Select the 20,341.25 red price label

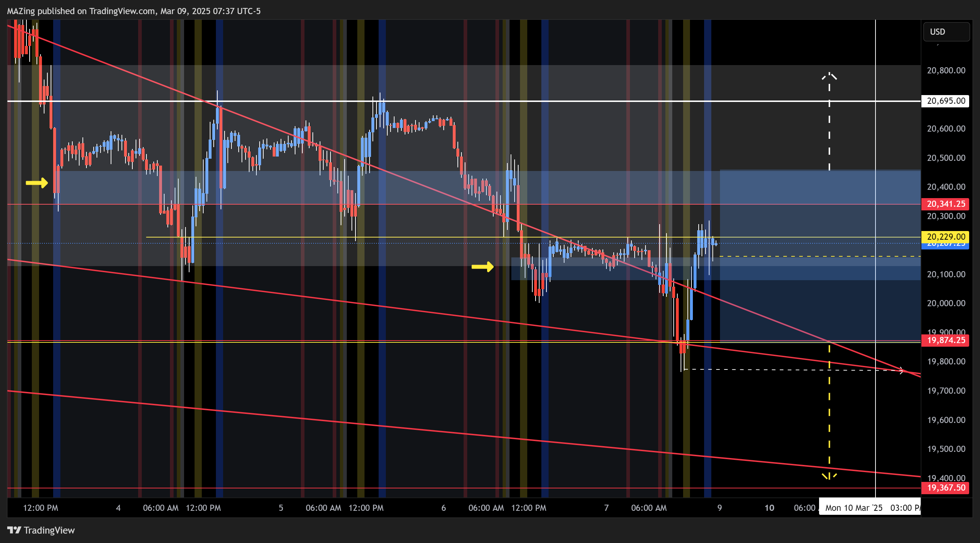pos(945,204)
